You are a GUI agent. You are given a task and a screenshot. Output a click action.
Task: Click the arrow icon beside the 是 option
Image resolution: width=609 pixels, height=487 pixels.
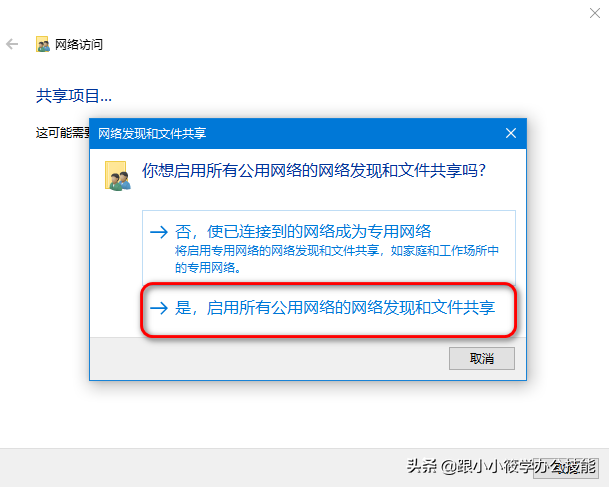click(159, 308)
